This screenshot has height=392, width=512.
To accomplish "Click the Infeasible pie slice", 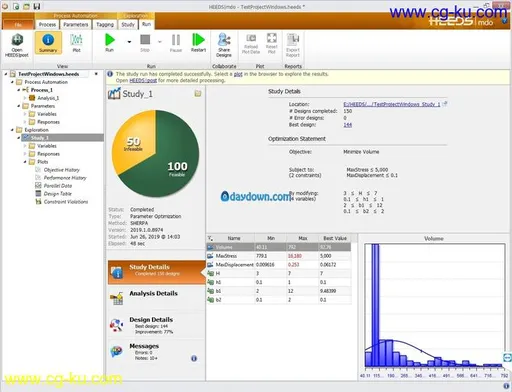I will [133, 143].
